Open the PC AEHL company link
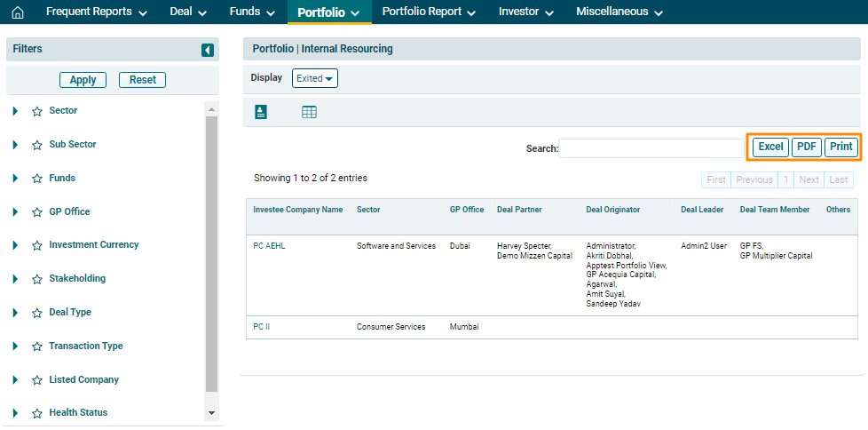Image resolution: width=868 pixels, height=430 pixels. click(x=269, y=246)
